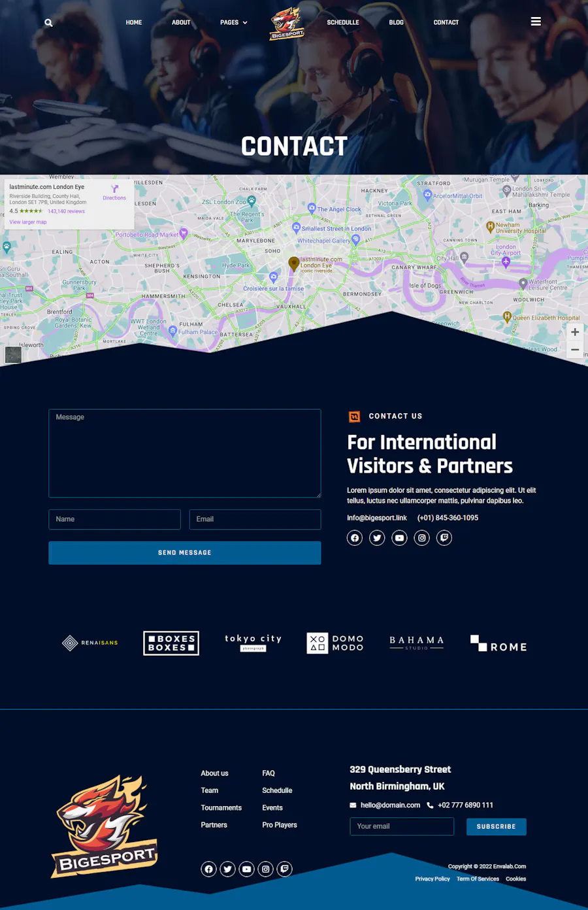Click the hello@domain.com footer email
Screen dimensions: 588x910
[390, 805]
